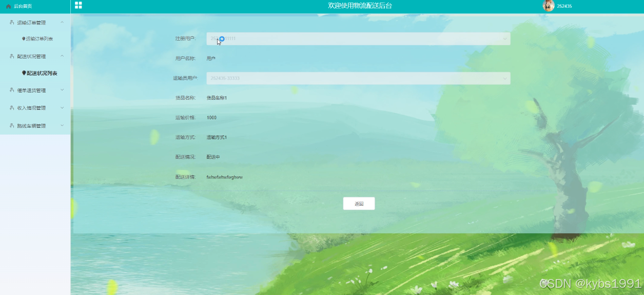Click username 252435 in header
The width and height of the screenshot is (644, 295).
point(564,6)
